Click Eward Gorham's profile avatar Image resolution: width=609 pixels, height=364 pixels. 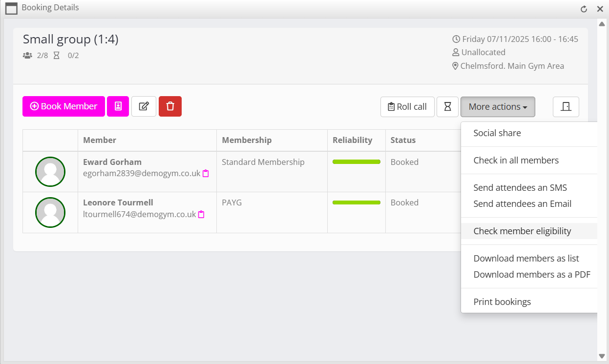point(50,172)
